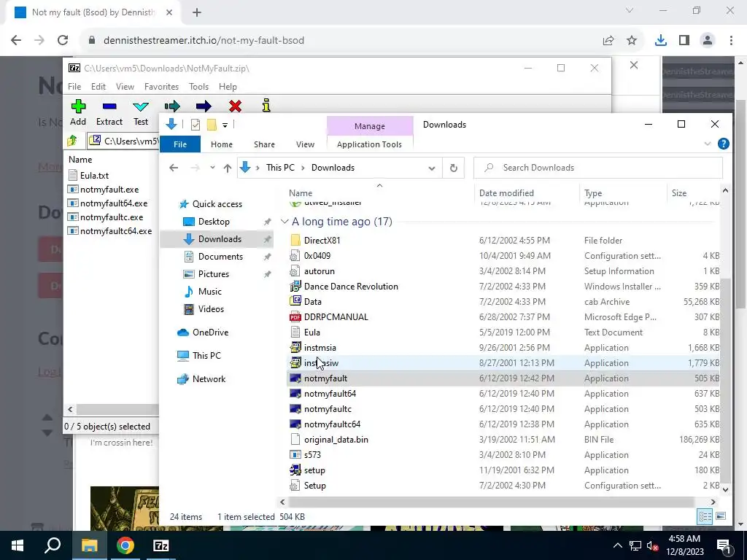Select This PC in navigation pane

coord(206,355)
